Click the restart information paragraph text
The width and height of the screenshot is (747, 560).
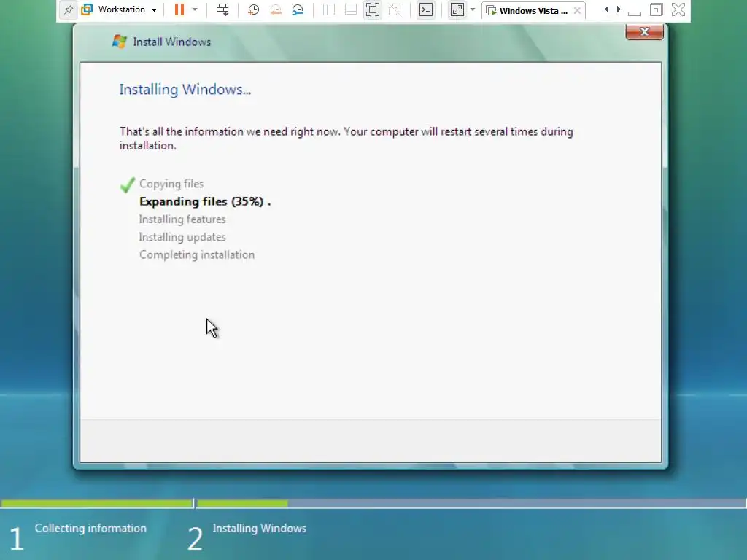tap(347, 138)
